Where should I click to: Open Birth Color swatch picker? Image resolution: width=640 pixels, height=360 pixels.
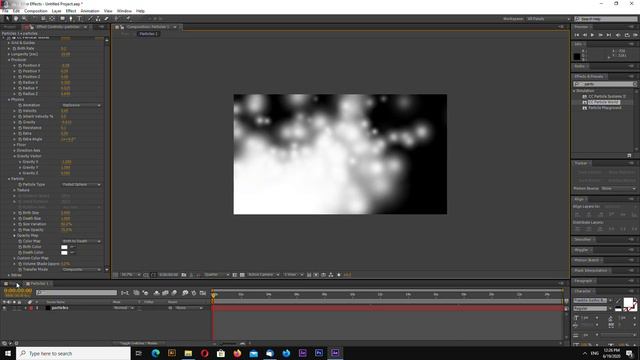point(64,247)
